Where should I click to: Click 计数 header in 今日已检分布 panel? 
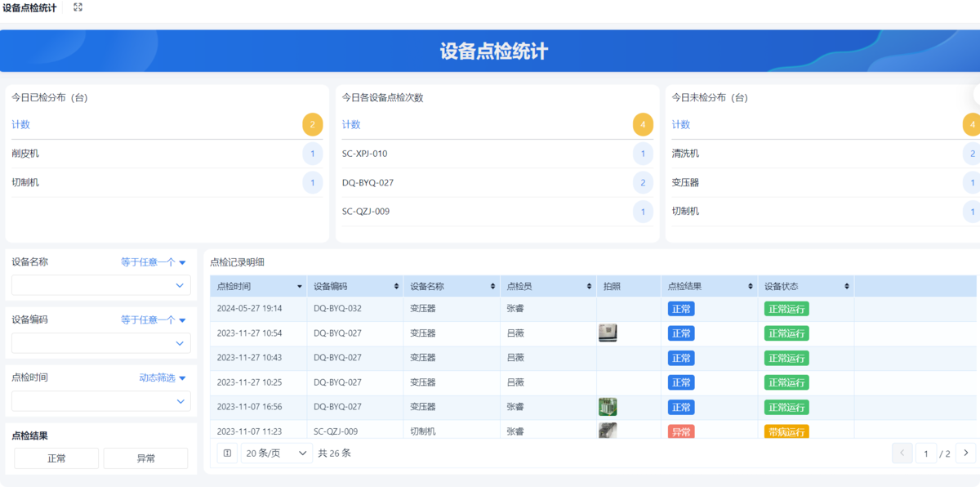tap(20, 125)
